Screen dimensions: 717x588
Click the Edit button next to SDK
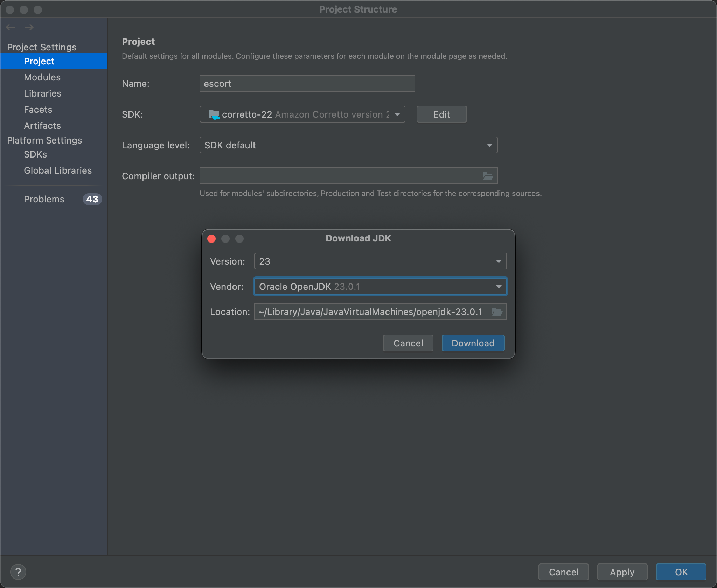(x=441, y=114)
